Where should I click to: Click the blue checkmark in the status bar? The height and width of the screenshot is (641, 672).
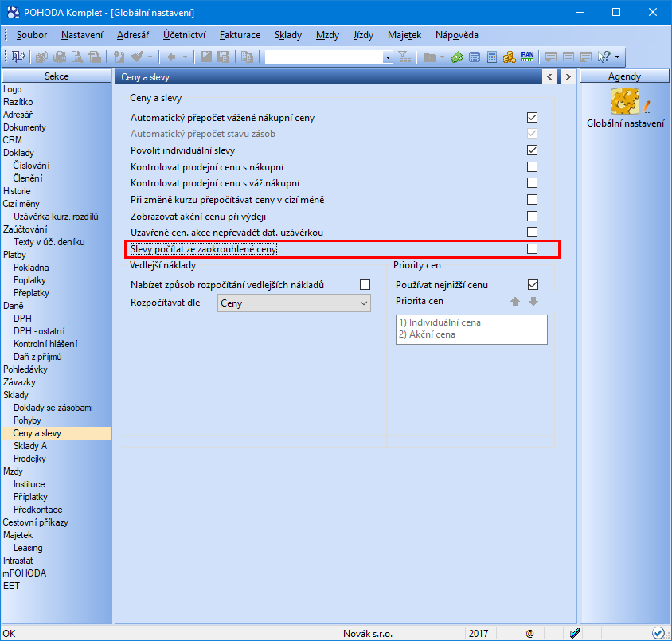pyautogui.click(x=575, y=633)
